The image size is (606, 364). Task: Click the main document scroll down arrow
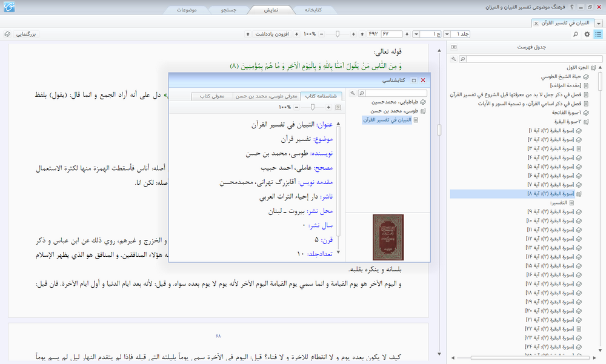(439, 354)
